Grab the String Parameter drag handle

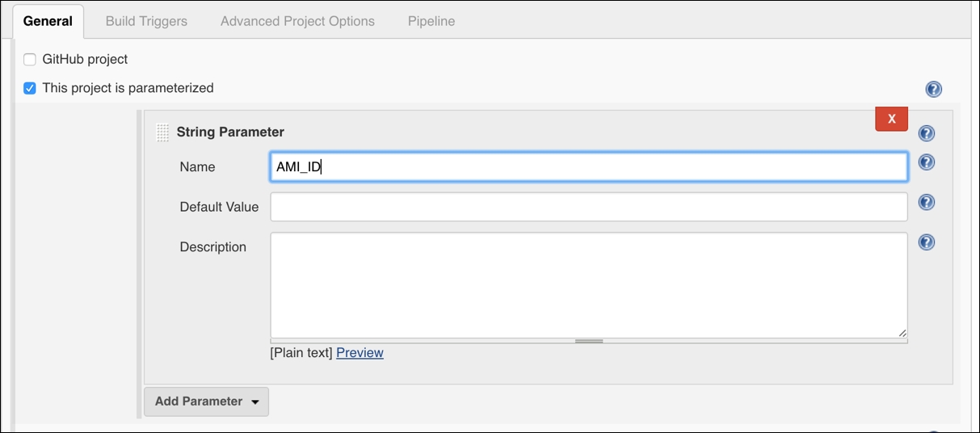click(x=162, y=132)
